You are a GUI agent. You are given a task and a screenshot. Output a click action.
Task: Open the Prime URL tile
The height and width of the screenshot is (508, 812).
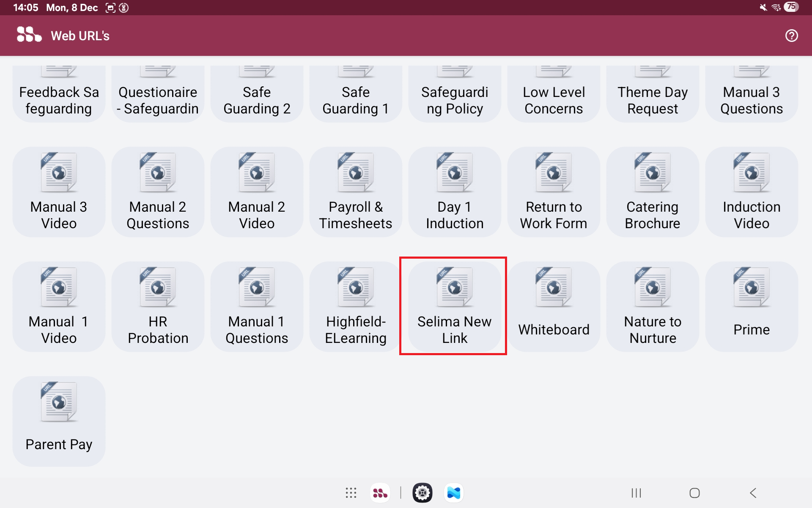click(x=751, y=306)
